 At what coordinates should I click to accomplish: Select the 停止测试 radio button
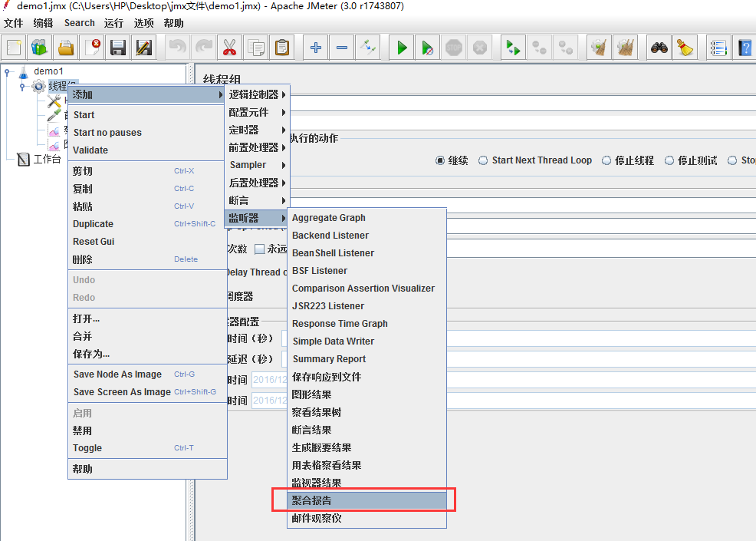point(669,160)
